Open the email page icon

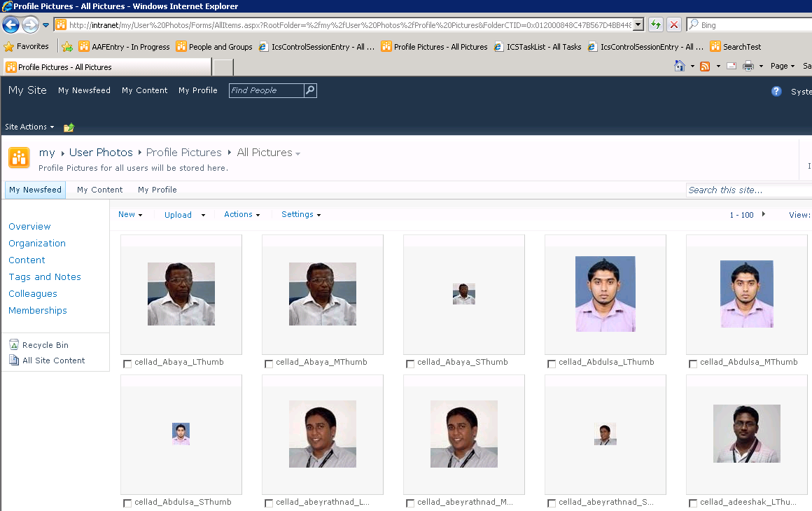(x=731, y=65)
